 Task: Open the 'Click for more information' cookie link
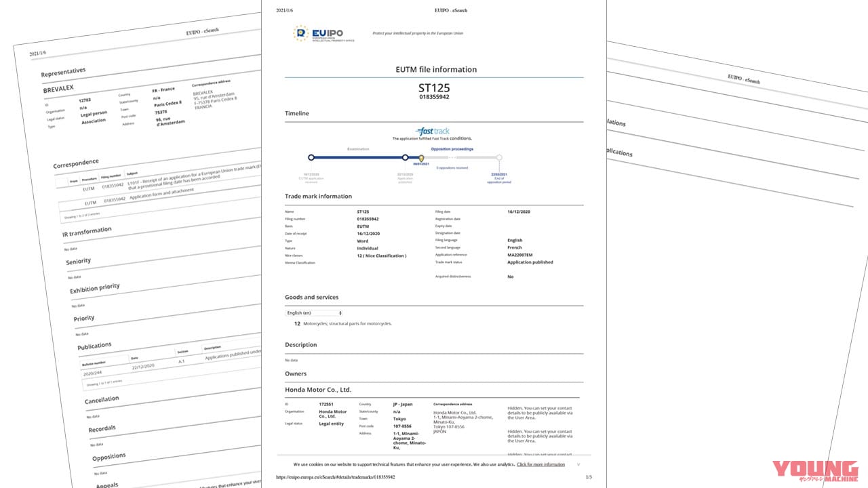(540, 464)
